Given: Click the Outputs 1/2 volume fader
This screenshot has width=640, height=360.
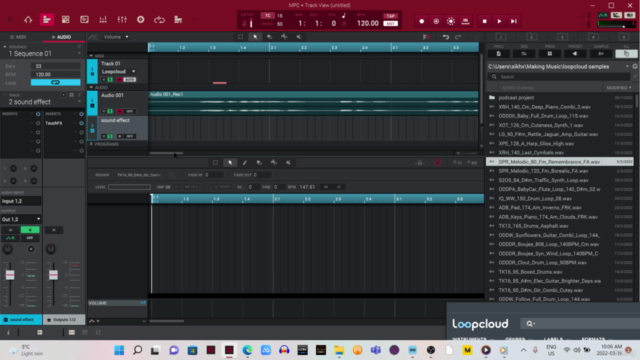Looking at the screenshot, I should tap(53, 275).
